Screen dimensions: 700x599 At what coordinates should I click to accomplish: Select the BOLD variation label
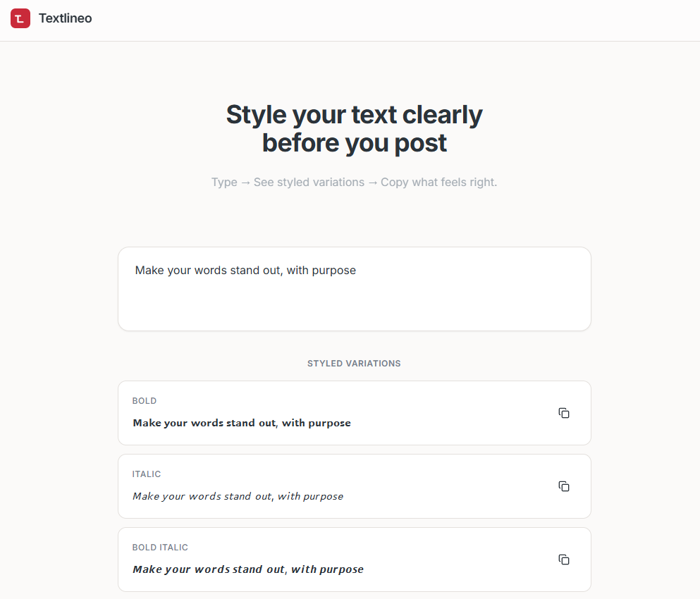[144, 400]
